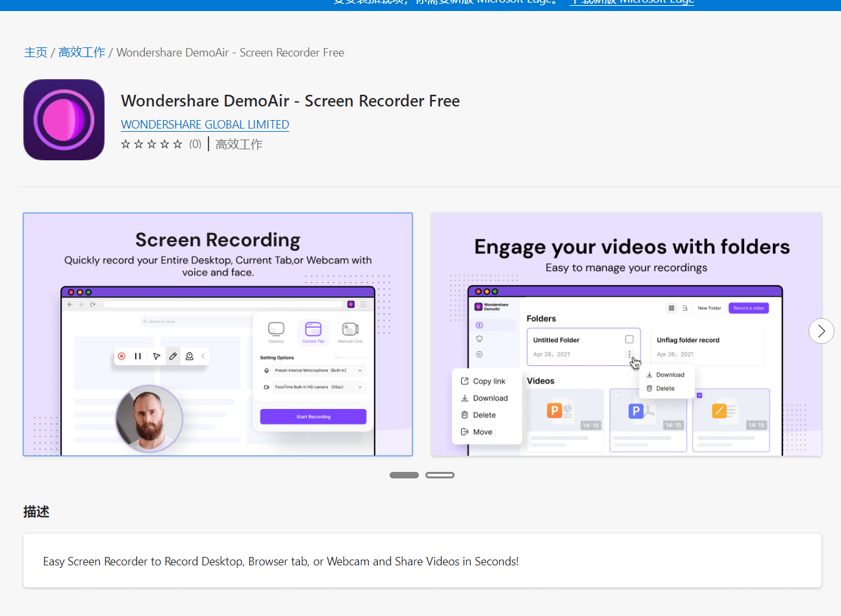Select the Webcam Only mode icon
Image resolution: width=841 pixels, height=616 pixels.
pyautogui.click(x=350, y=330)
